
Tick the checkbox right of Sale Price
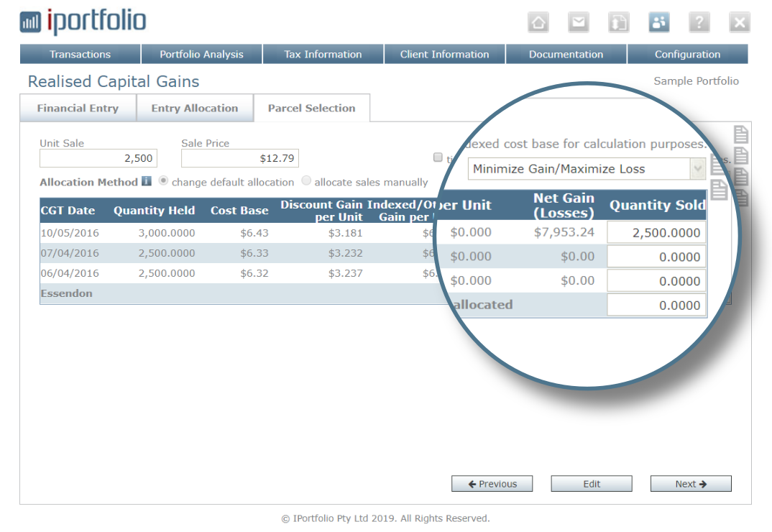click(438, 157)
